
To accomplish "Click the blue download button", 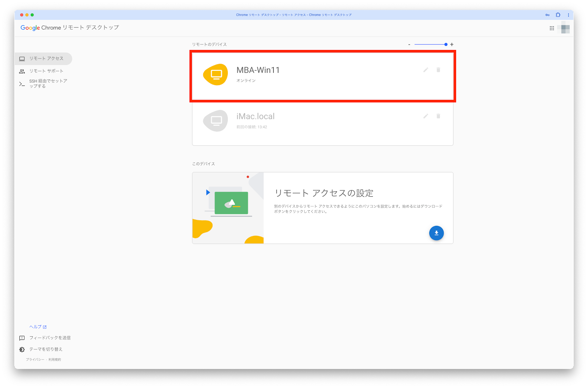I will [x=436, y=233].
